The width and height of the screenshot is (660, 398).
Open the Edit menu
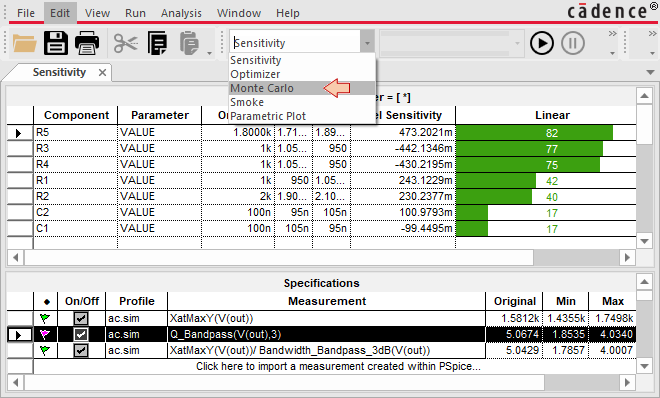(x=60, y=13)
